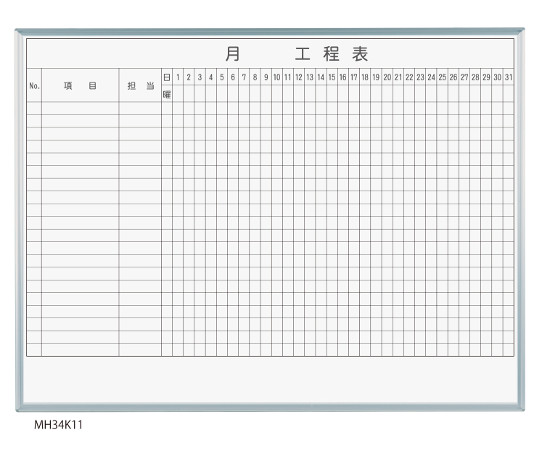The width and height of the screenshot is (540, 450).
Task: Click day number 18 header
Action: [365, 77]
